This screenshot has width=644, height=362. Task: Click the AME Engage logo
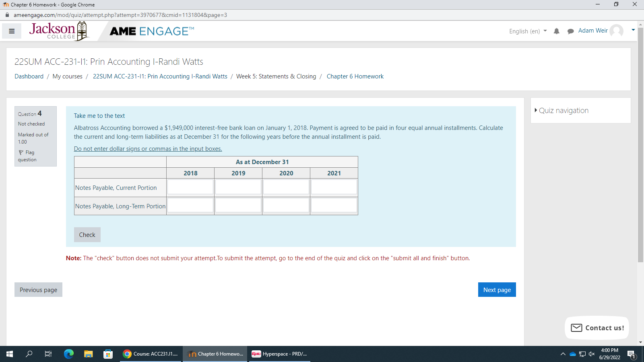(x=152, y=31)
